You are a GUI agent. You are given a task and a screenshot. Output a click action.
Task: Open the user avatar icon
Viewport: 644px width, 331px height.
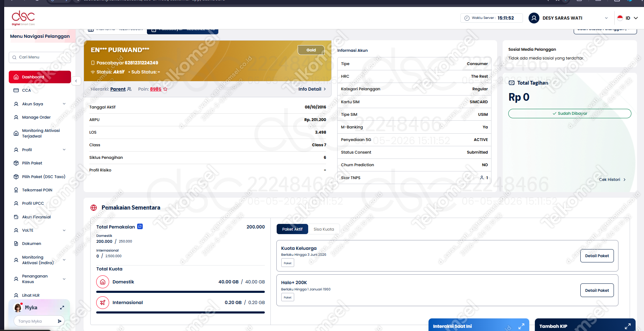(534, 18)
